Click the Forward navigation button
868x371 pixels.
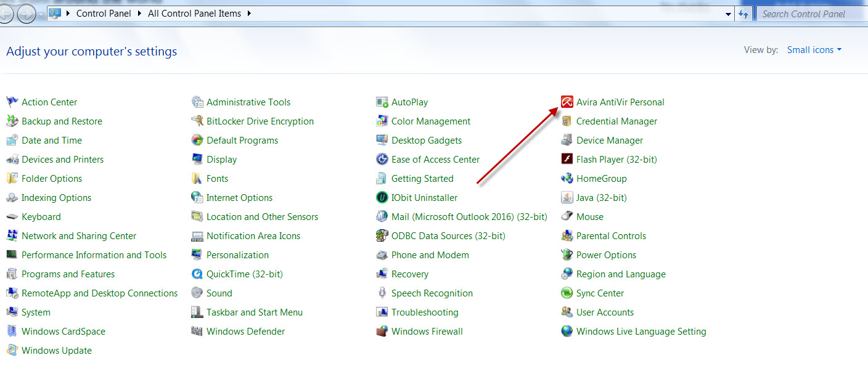coord(27,14)
